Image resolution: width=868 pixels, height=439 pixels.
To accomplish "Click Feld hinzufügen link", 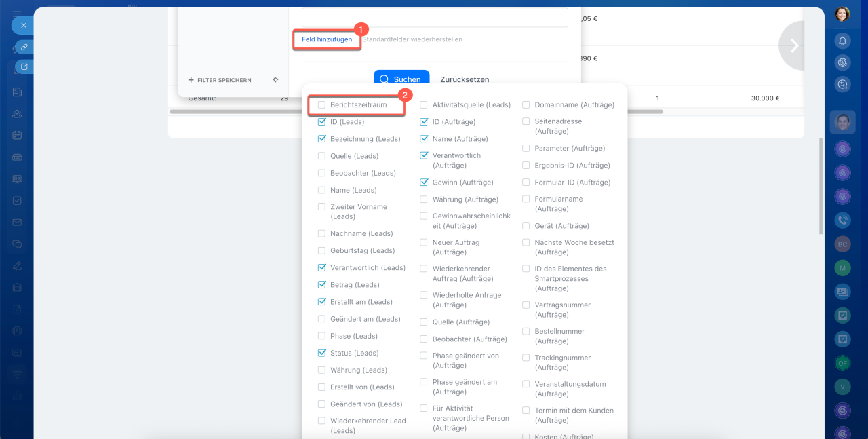I will coord(326,39).
